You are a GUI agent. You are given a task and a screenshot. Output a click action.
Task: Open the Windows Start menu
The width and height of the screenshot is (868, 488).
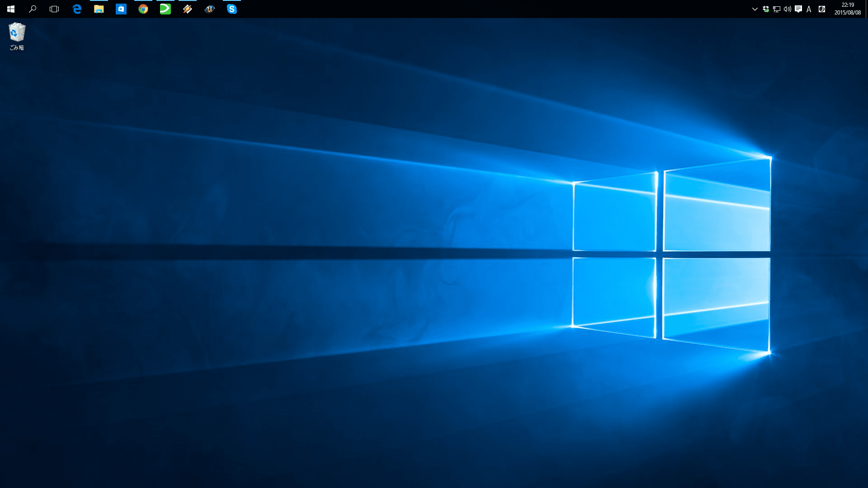11,9
